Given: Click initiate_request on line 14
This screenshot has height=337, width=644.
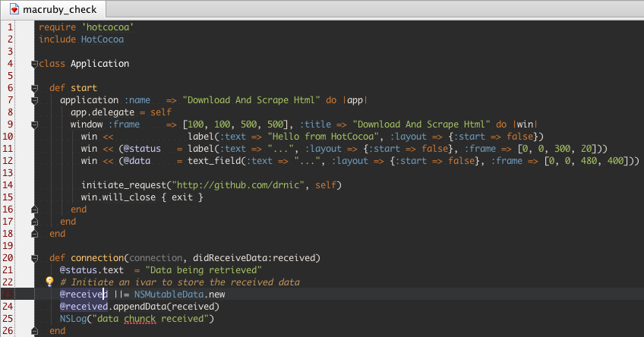Looking at the screenshot, I should point(124,185).
